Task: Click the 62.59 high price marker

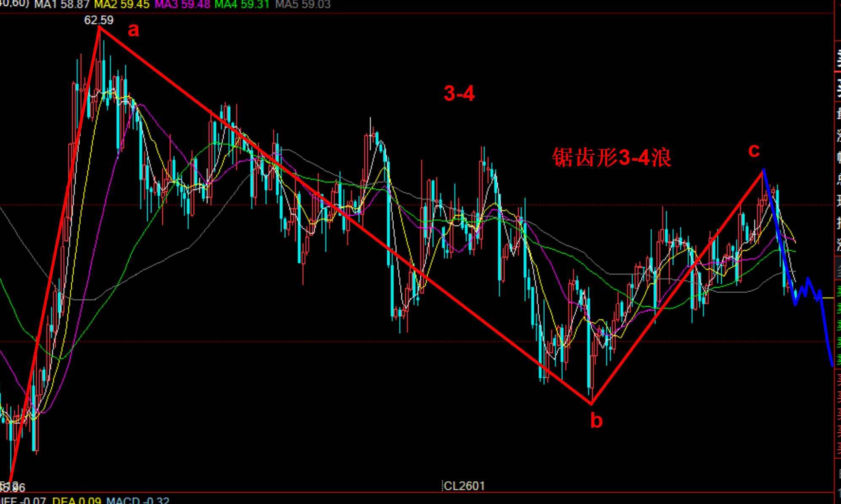Action: [x=99, y=20]
